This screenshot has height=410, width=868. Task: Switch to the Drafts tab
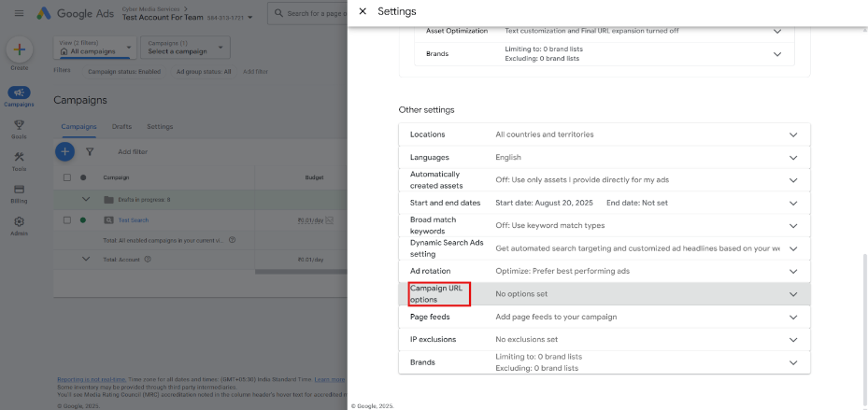tap(121, 127)
